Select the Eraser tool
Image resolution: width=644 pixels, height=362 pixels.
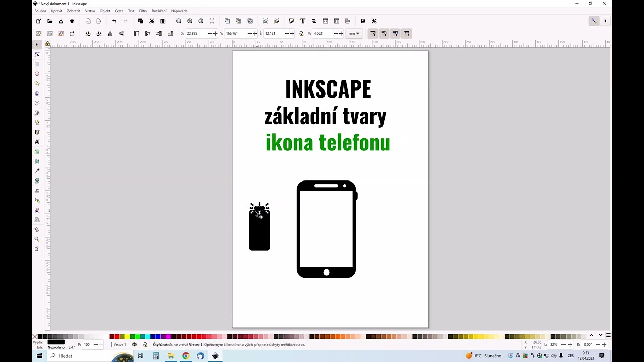point(37,210)
